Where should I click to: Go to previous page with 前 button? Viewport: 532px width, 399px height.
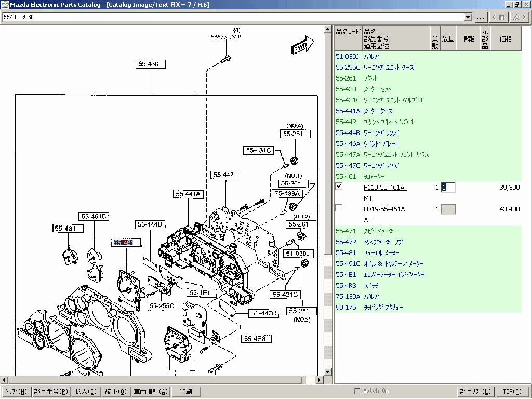pos(499,17)
